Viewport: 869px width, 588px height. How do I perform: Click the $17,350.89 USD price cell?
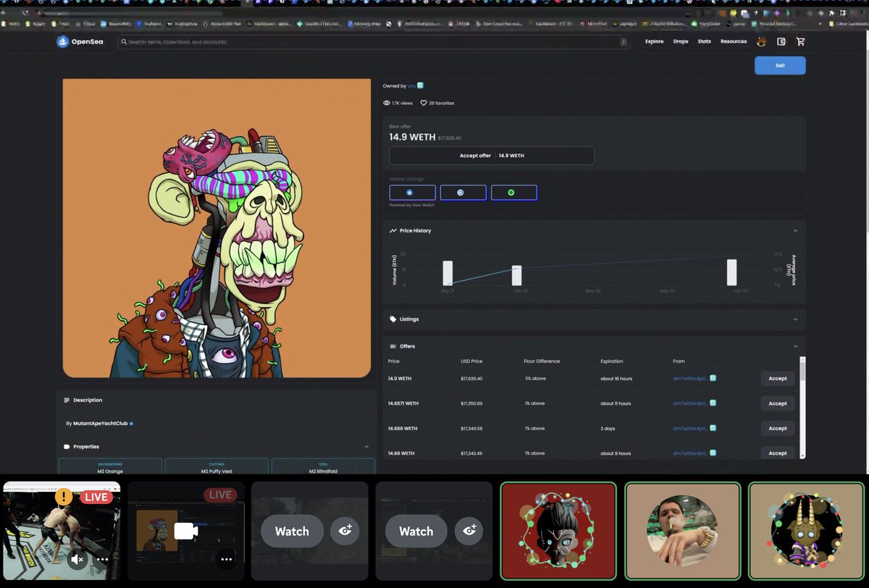pyautogui.click(x=471, y=403)
